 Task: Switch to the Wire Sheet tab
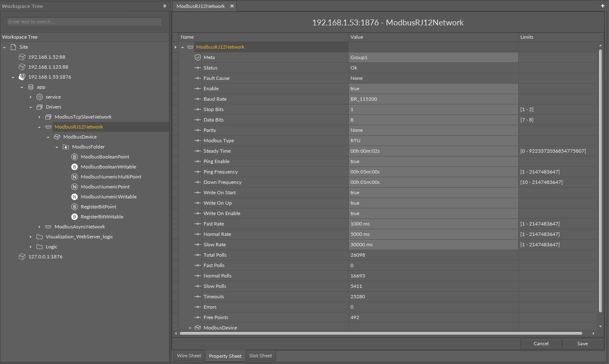[x=189, y=356]
